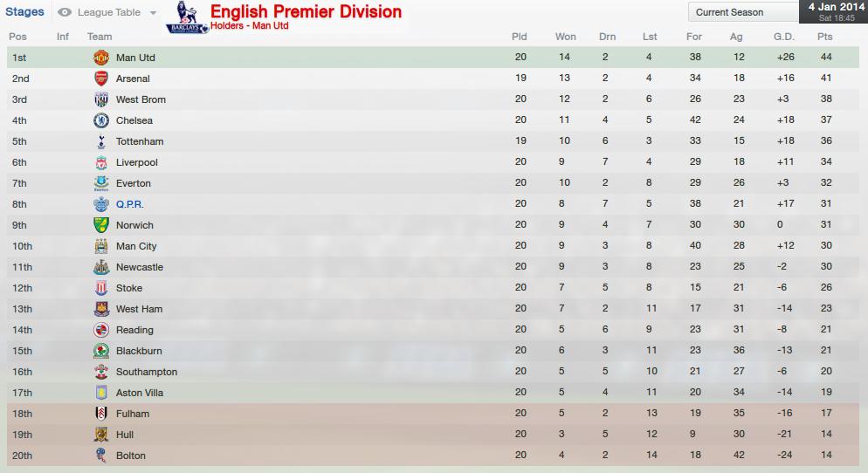
Task: Expand the Current Season dropdown
Action: [x=741, y=12]
